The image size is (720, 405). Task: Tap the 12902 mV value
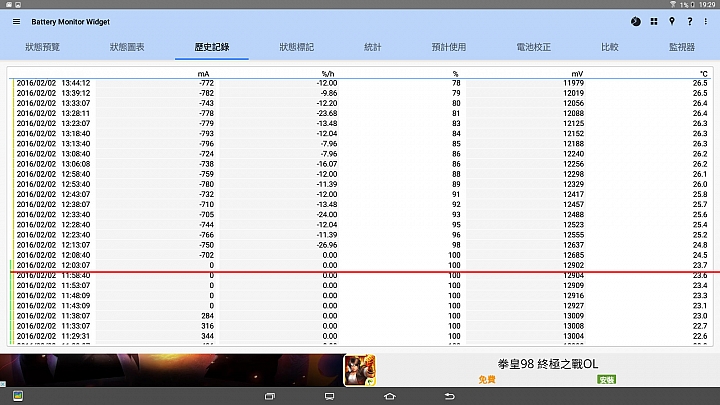(574, 265)
